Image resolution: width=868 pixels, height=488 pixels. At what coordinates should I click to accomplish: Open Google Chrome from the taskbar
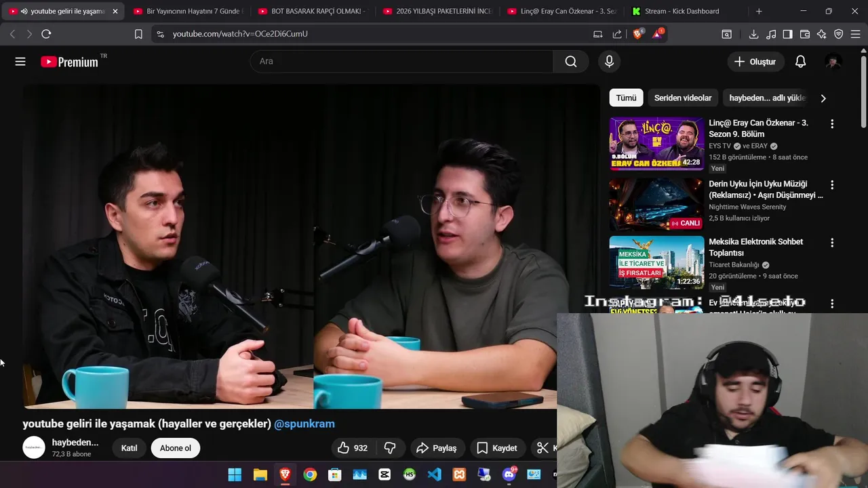pos(310,474)
